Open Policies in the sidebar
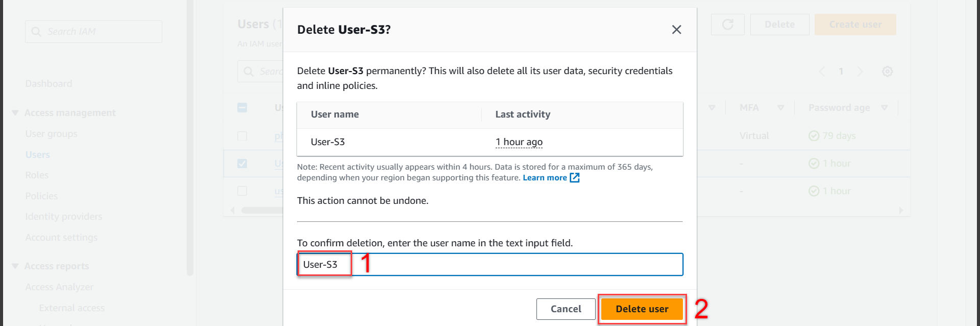The image size is (980, 326). pyautogui.click(x=42, y=196)
